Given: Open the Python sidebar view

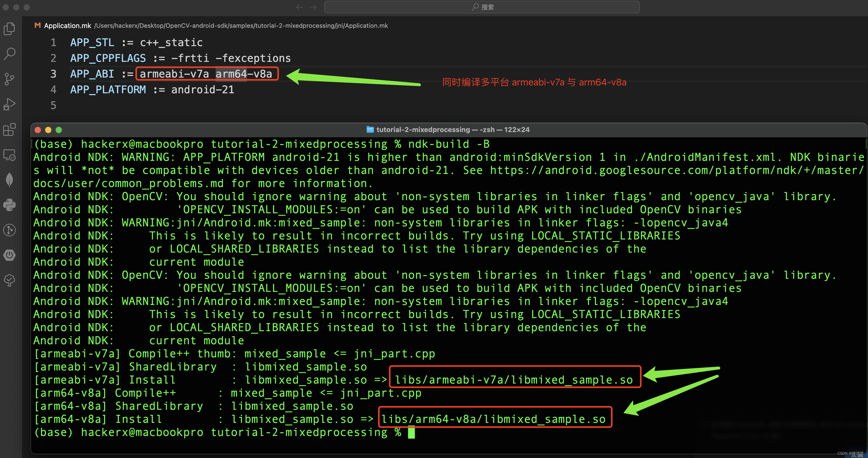Looking at the screenshot, I should point(9,205).
